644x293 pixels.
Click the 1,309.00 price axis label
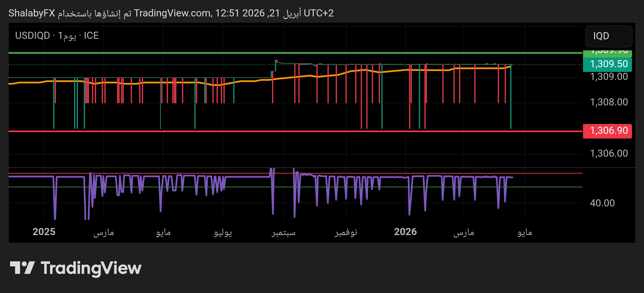pos(609,77)
